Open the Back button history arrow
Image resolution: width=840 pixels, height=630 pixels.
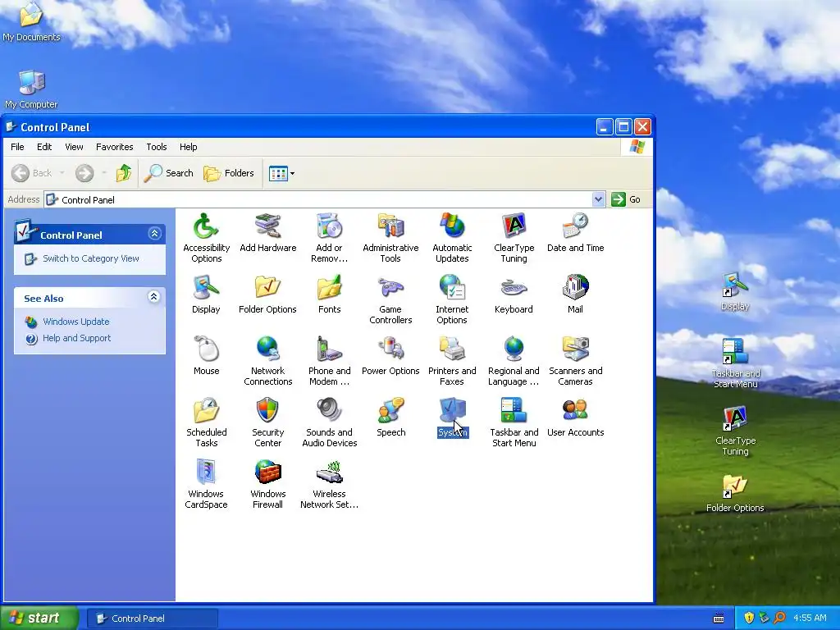point(62,173)
